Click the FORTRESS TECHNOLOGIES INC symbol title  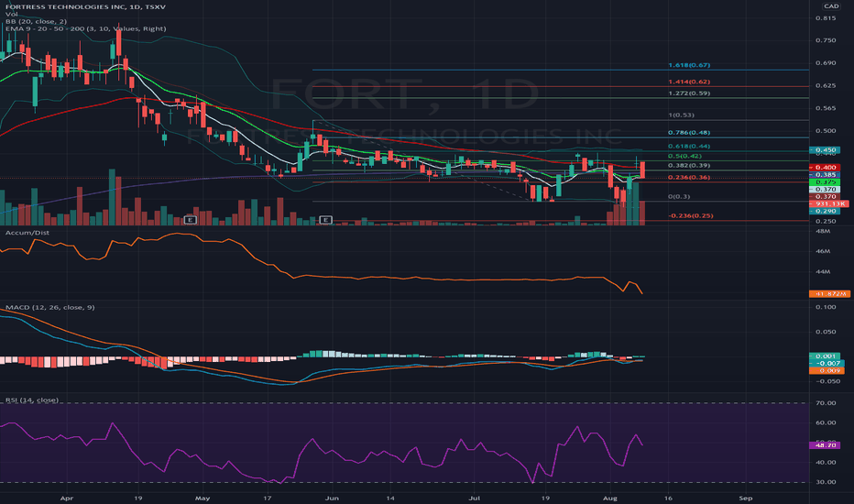(x=85, y=6)
